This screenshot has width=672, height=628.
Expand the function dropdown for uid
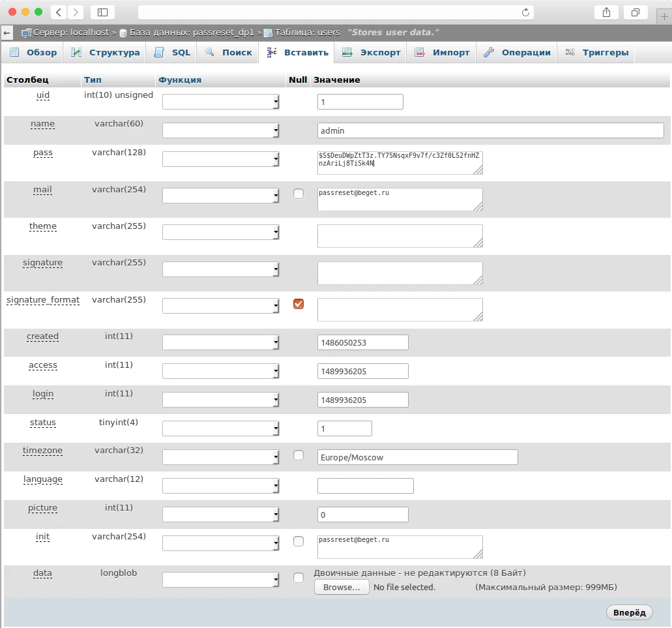tap(221, 102)
